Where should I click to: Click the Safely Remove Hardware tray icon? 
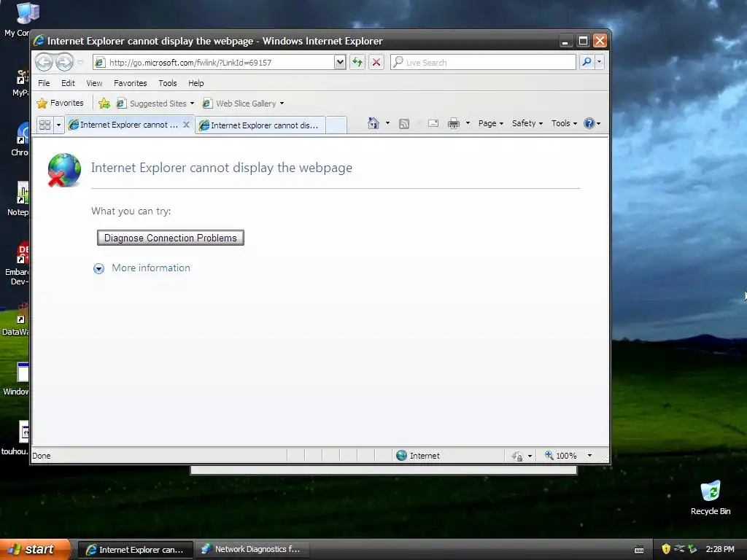692,549
